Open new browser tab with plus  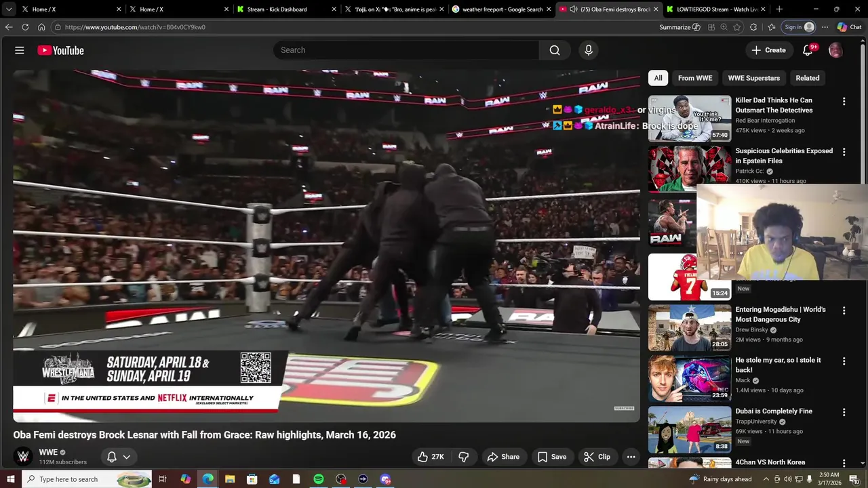click(x=779, y=9)
